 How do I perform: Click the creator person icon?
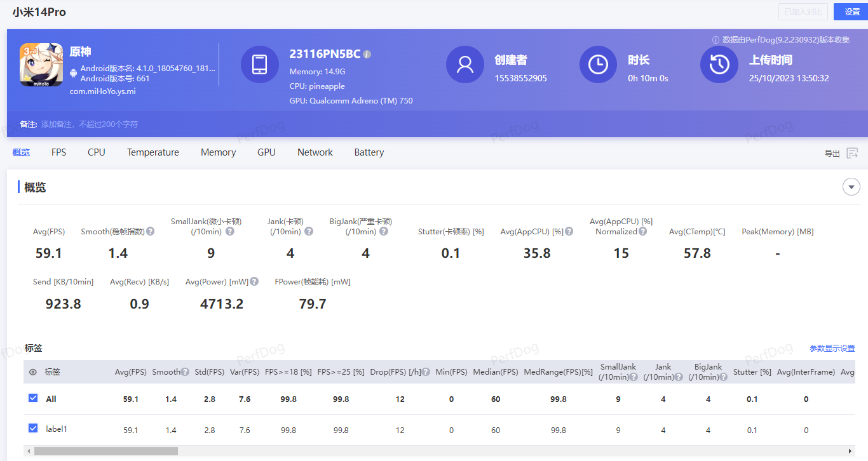465,65
